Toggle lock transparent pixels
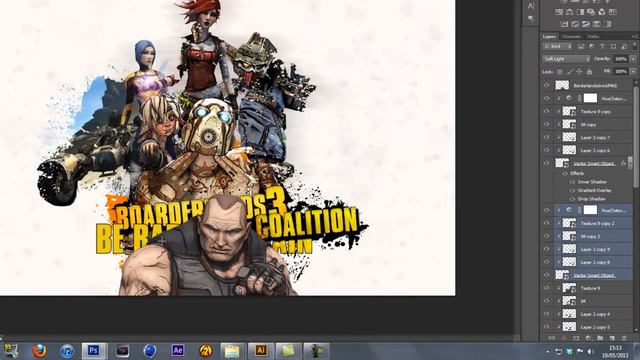The height and width of the screenshot is (360, 640). (x=560, y=72)
